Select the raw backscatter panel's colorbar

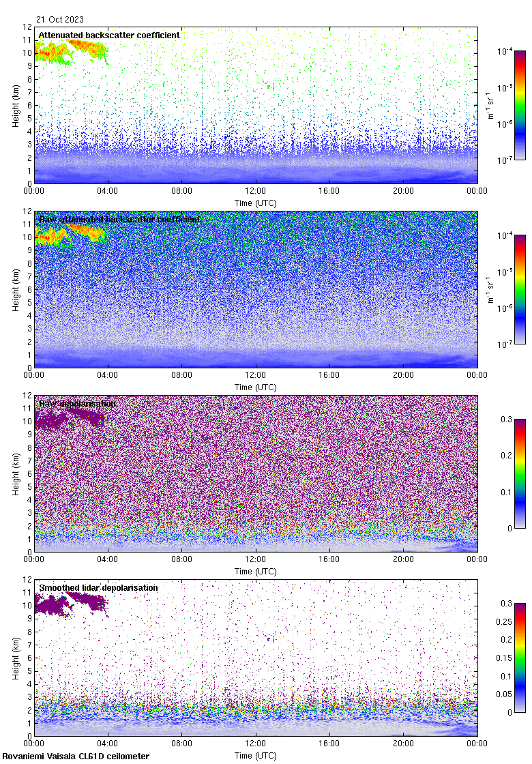click(520, 289)
